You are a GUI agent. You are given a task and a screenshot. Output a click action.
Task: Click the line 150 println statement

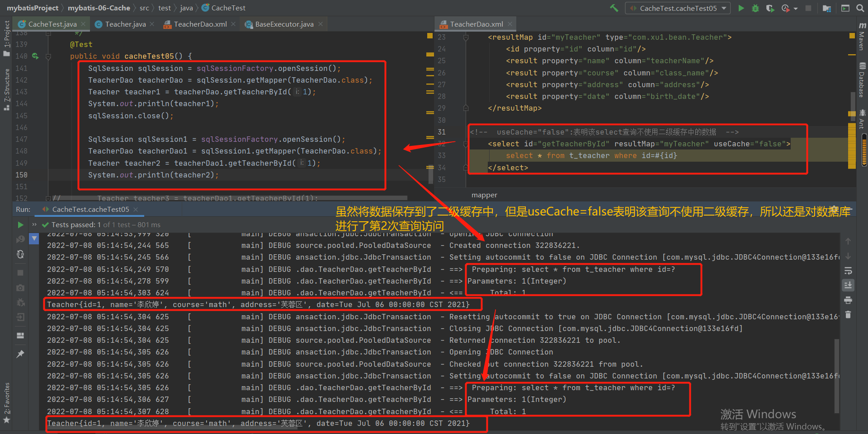coord(153,175)
